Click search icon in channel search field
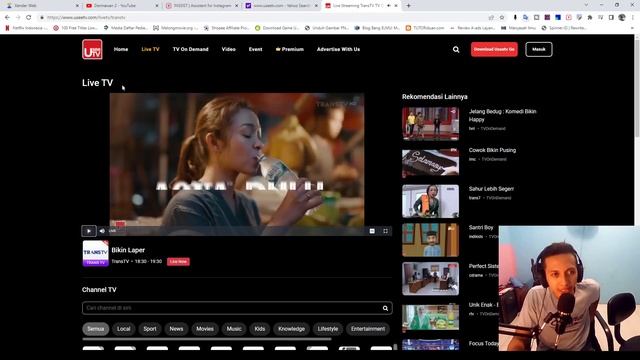The image size is (640, 360). [x=385, y=308]
